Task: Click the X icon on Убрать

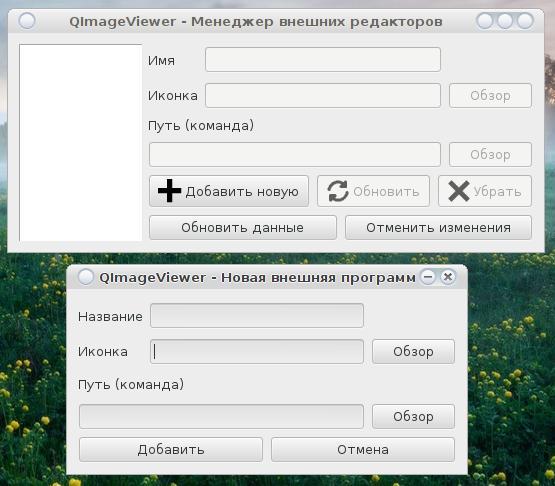Action: (459, 191)
